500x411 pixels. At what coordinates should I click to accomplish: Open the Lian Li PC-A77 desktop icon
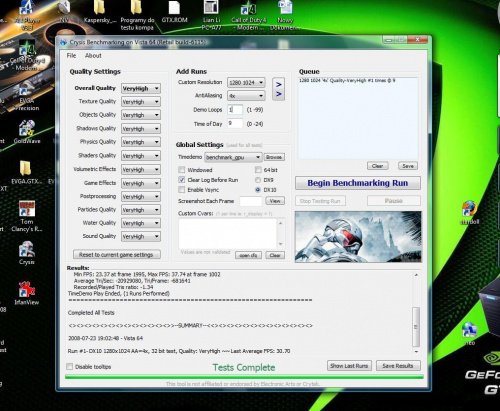click(x=211, y=15)
